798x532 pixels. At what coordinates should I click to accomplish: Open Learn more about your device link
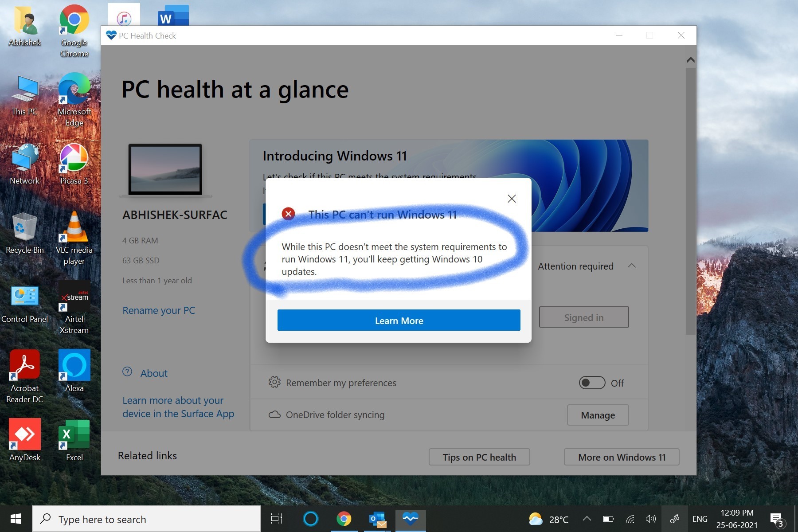click(178, 407)
